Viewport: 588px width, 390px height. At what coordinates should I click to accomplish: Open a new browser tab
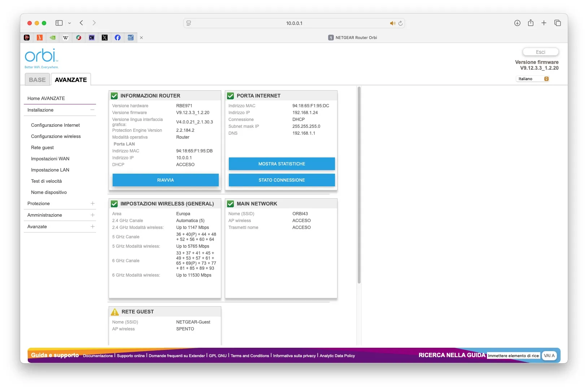(544, 23)
